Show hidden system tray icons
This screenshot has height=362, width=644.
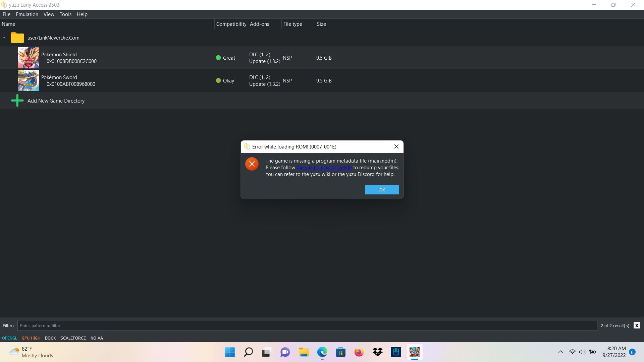pos(560,352)
